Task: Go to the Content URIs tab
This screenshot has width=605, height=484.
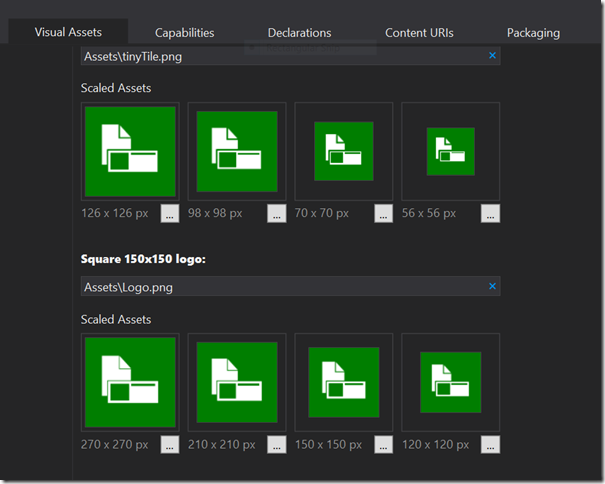Action: coord(419,33)
